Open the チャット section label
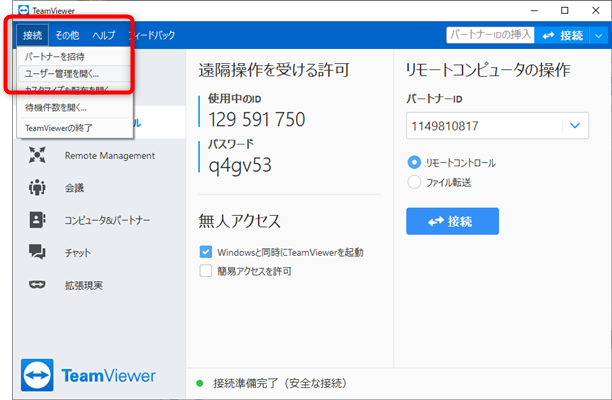The width and height of the screenshot is (612, 400). coord(78,253)
